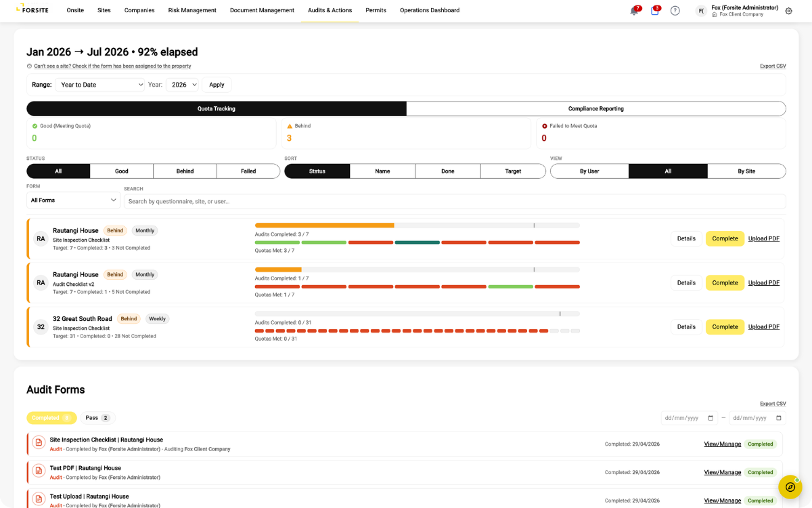The height and width of the screenshot is (508, 812).
Task: Filter status to Good
Action: pyautogui.click(x=122, y=171)
